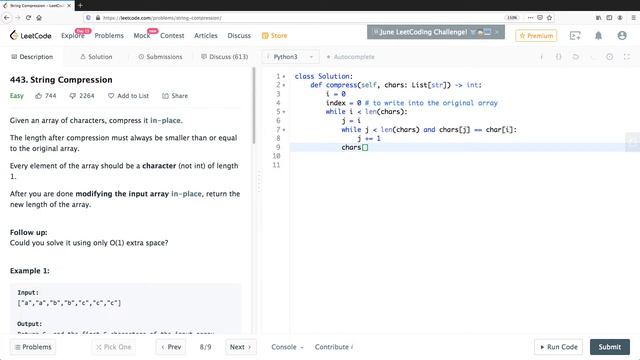Viewport: 640px width, 360px height.
Task: Go to the Next problem
Action: coord(240,347)
